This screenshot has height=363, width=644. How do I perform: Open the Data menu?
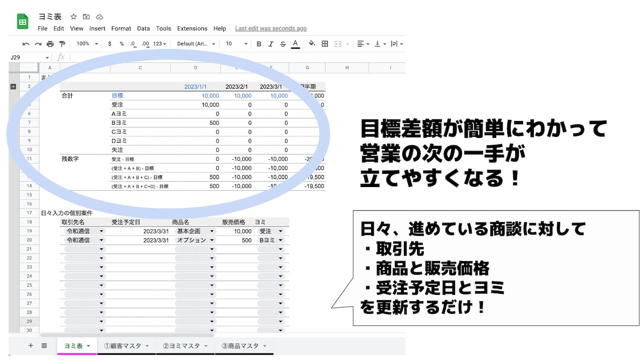(144, 29)
